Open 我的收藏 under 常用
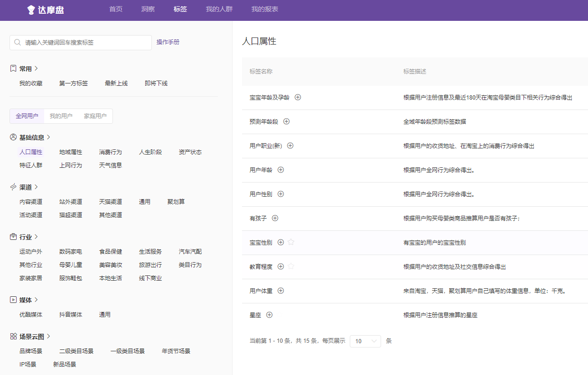This screenshot has width=588, height=375. [x=31, y=83]
